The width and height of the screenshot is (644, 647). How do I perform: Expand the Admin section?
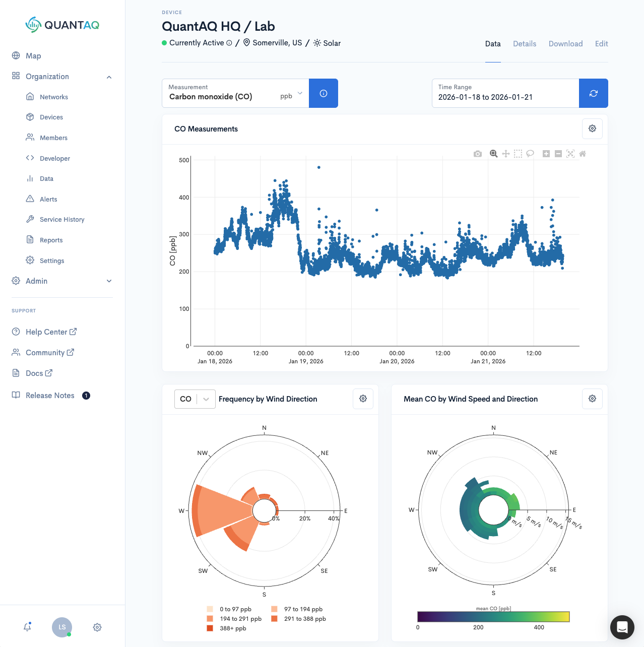click(109, 281)
